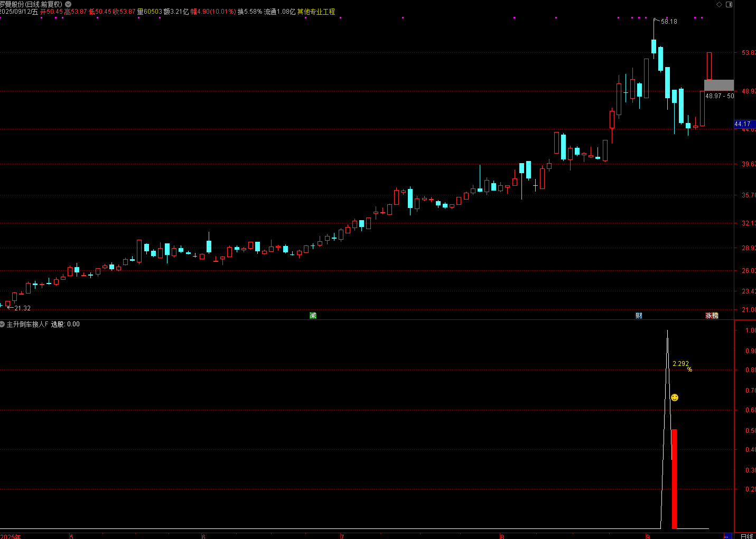Click the 罗曼股份(日线.前复权) chart title
The width and height of the screenshot is (756, 539).
tap(31, 4)
